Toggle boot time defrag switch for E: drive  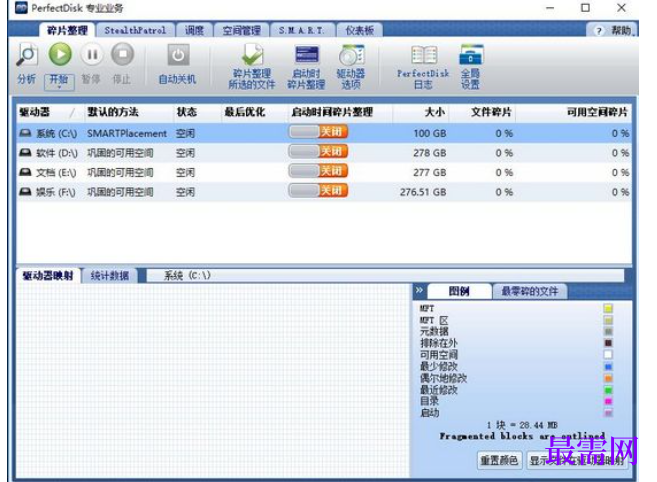(x=318, y=171)
